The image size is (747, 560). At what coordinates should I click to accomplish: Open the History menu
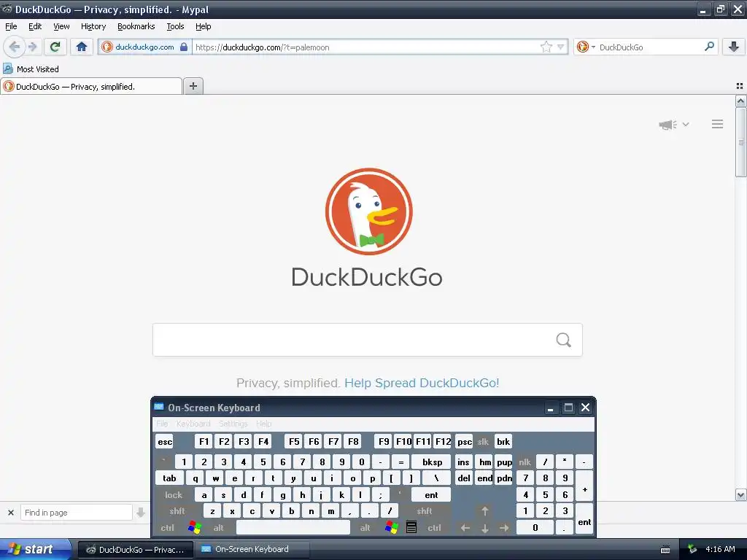coord(93,26)
